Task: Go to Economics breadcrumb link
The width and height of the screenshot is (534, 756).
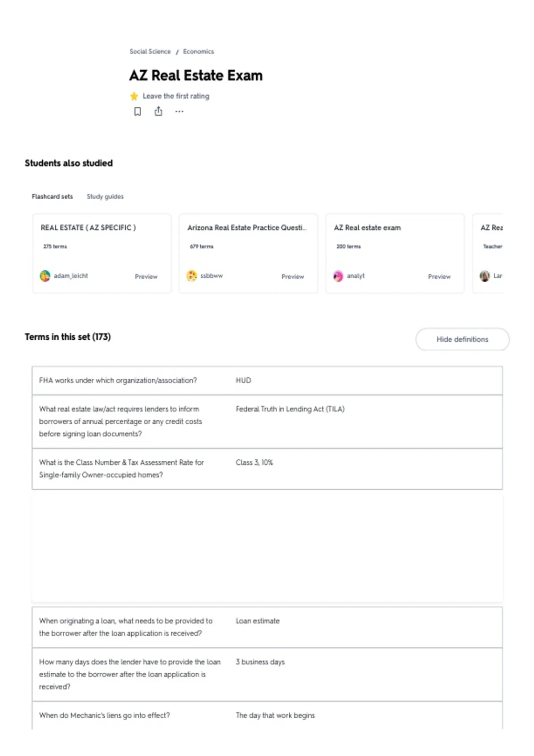Action: coord(198,52)
